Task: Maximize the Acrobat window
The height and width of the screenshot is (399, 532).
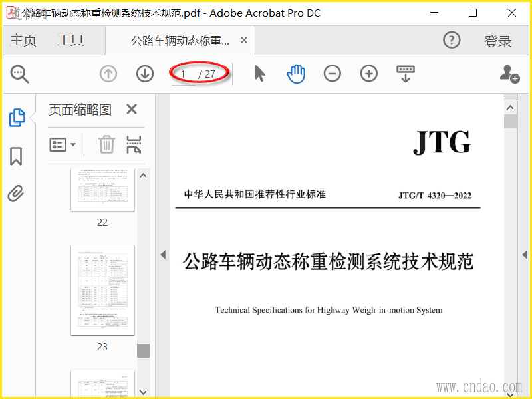Action: [473, 13]
